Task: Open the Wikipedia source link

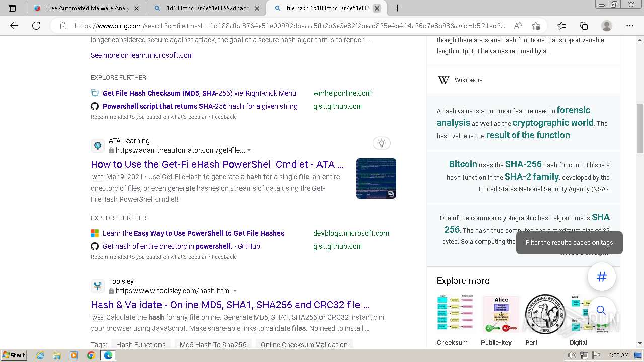Action: [x=469, y=80]
